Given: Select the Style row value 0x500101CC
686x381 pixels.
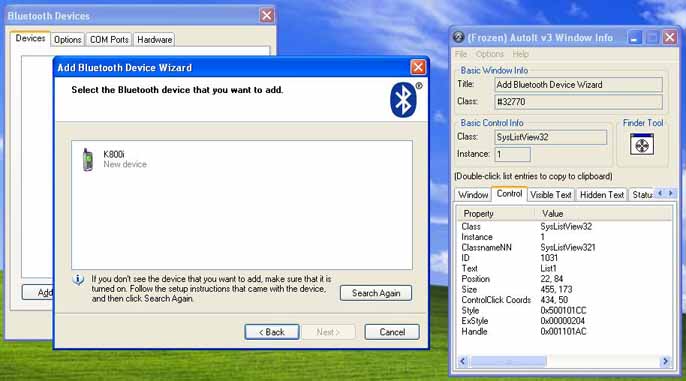Looking at the screenshot, I should click(x=563, y=311).
